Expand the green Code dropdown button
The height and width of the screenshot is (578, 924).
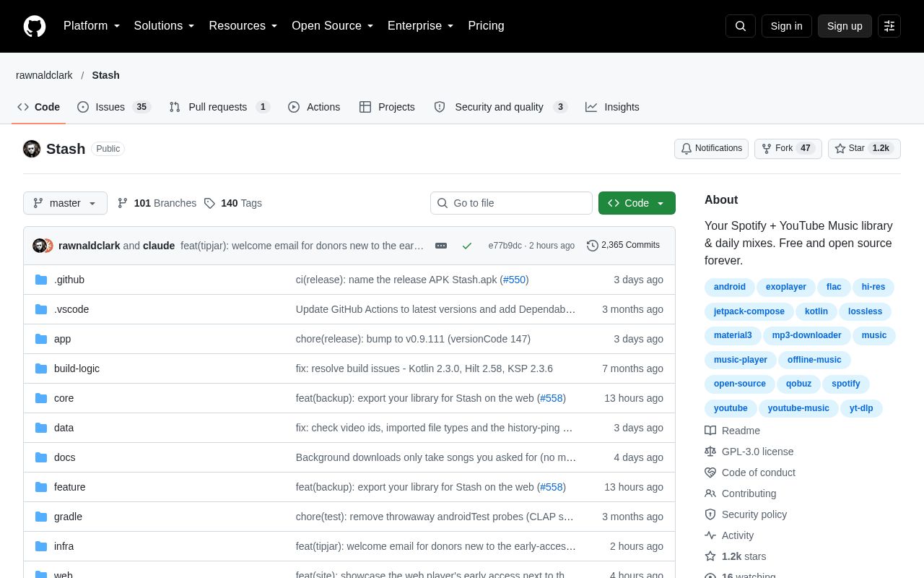click(x=637, y=203)
